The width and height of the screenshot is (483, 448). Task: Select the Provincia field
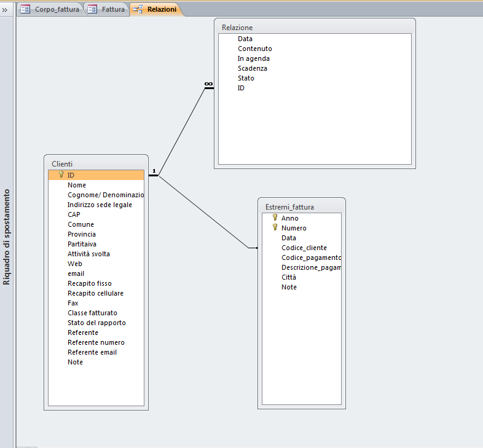click(x=96, y=234)
